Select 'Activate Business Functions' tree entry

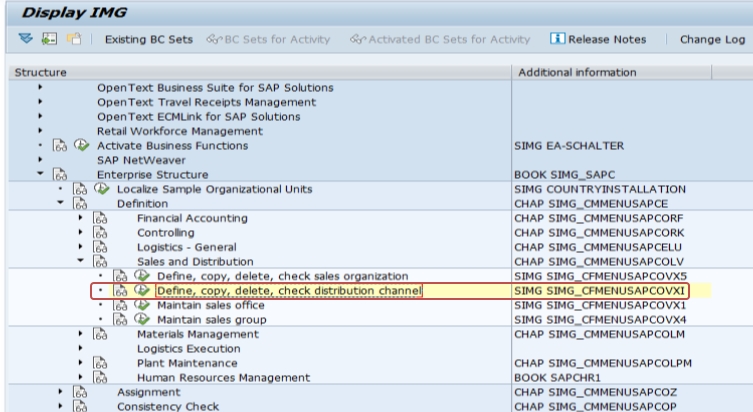[172, 145]
